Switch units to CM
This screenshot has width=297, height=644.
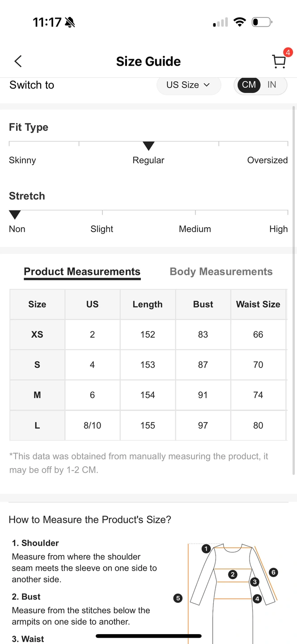(249, 85)
